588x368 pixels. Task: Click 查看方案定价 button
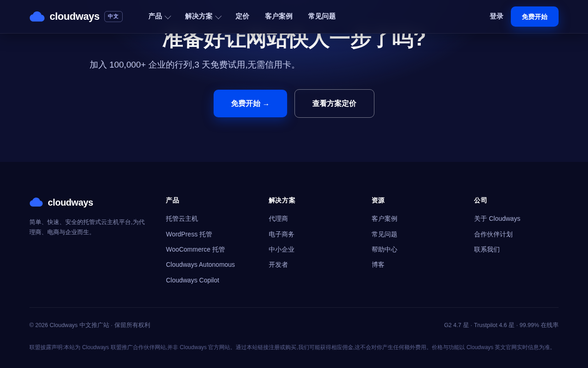pyautogui.click(x=334, y=103)
